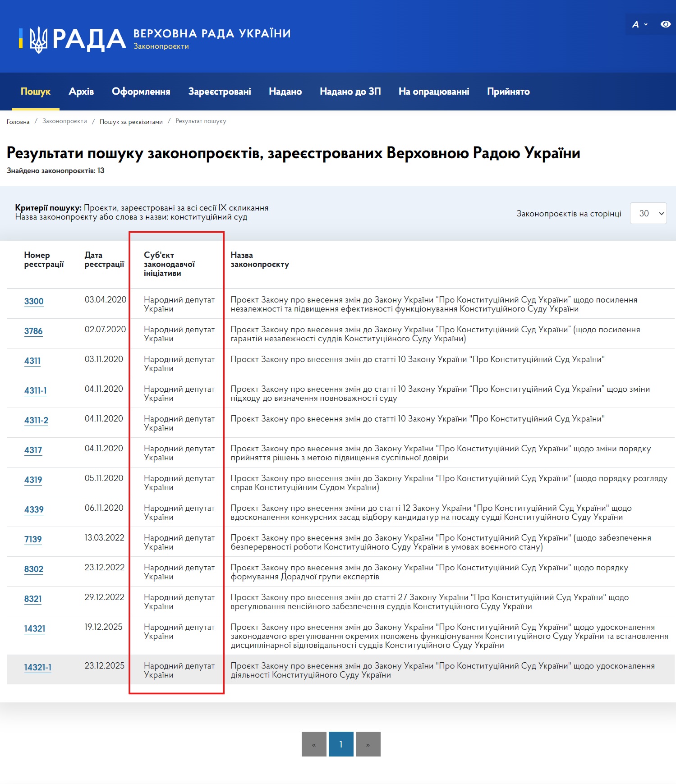The height and width of the screenshot is (784, 676).
Task: Open the Зареєстровані tab
Action: 220,92
